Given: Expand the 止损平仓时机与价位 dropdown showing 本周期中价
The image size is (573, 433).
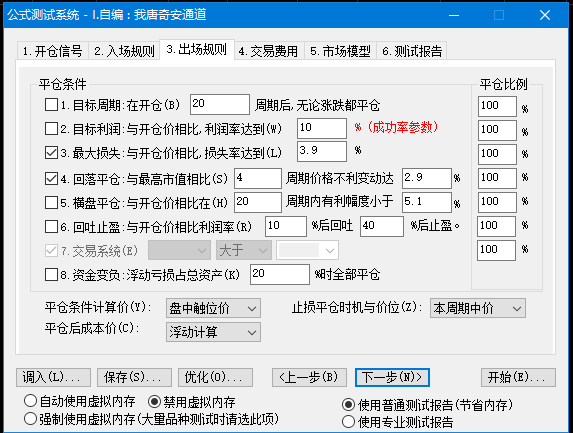Looking at the screenshot, I should [478, 308].
